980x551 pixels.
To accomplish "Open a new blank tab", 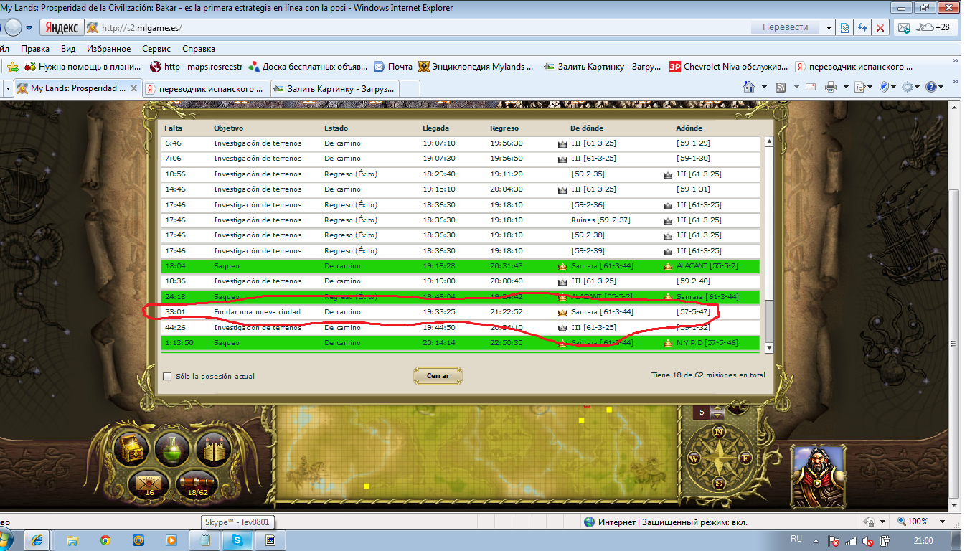I will point(409,89).
